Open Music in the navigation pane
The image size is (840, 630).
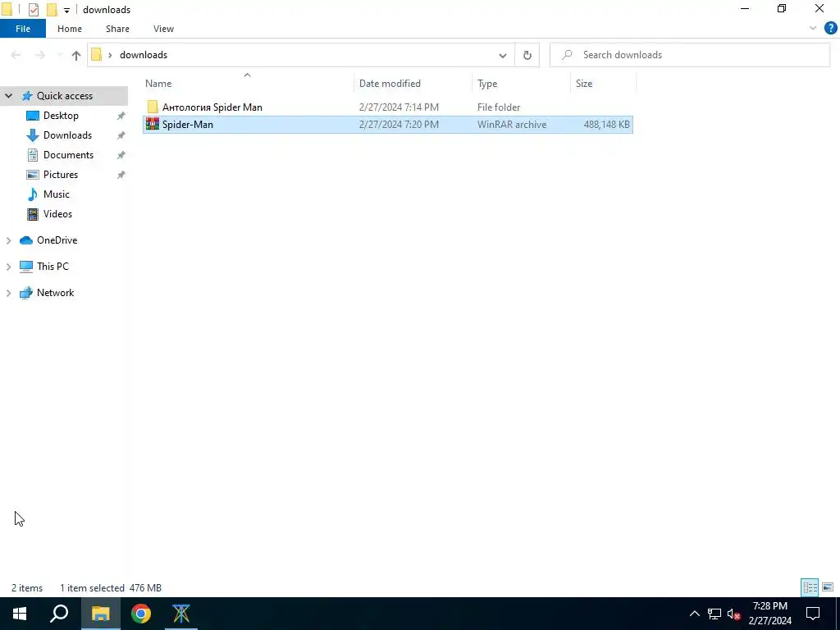coord(57,194)
